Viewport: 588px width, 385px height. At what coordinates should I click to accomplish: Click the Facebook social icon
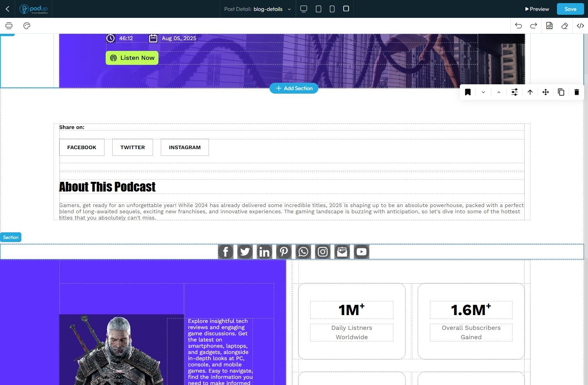point(226,252)
